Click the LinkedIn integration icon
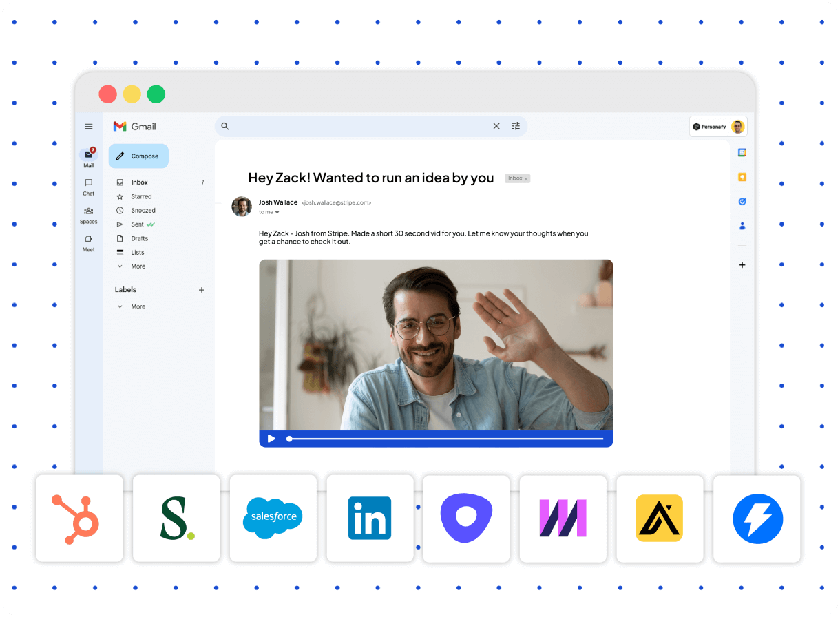Image resolution: width=840 pixels, height=617 pixels. pos(370,519)
